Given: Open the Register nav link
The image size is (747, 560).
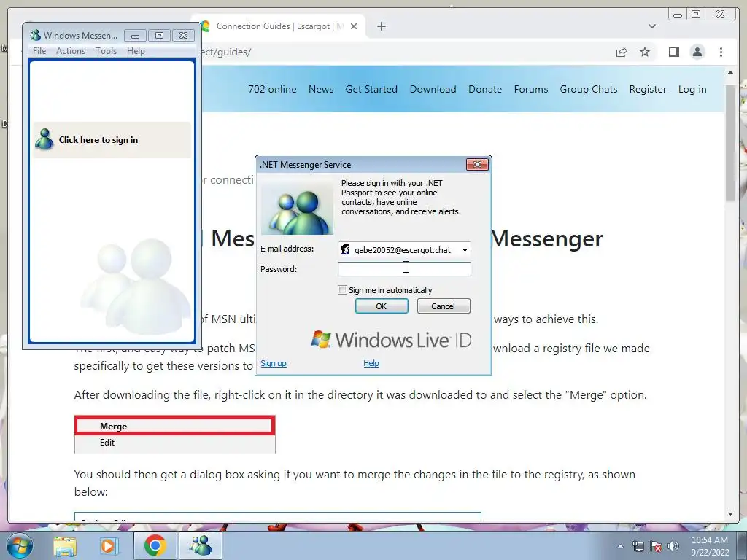Looking at the screenshot, I should pyautogui.click(x=648, y=89).
